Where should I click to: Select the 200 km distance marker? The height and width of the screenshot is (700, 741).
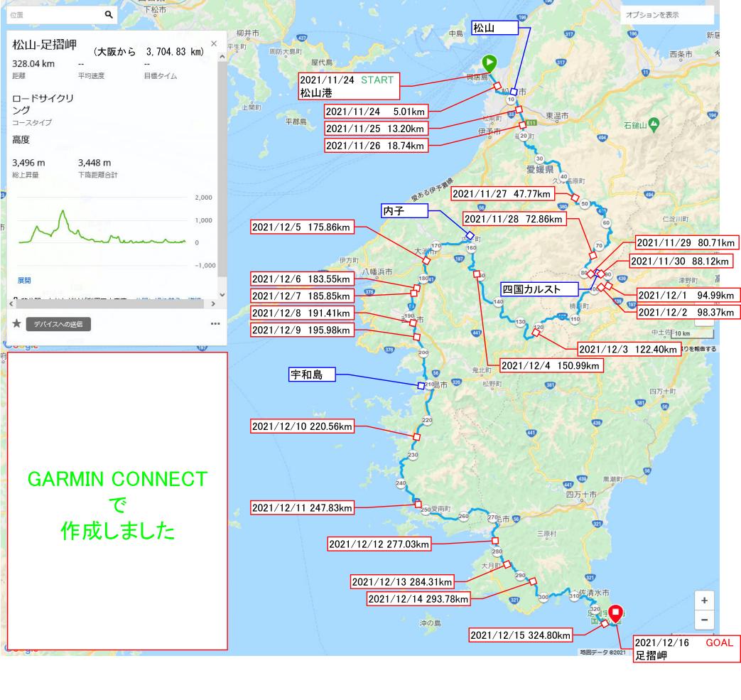coord(423,352)
